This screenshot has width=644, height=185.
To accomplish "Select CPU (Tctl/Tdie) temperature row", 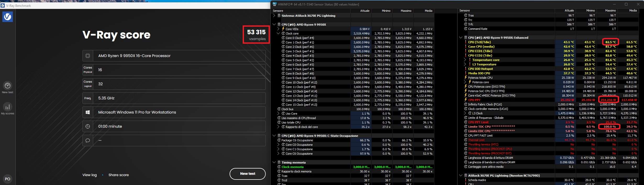I will [548, 42].
